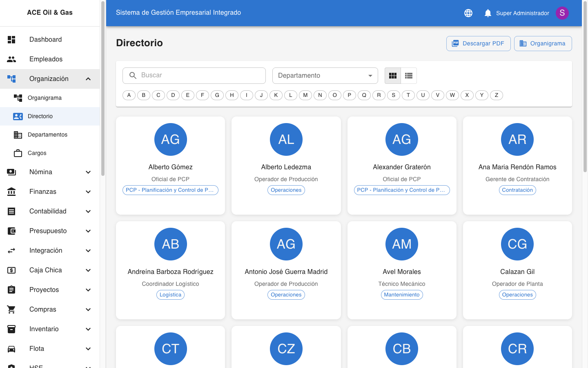Click the language globe icon
The width and height of the screenshot is (588, 368).
click(x=468, y=13)
